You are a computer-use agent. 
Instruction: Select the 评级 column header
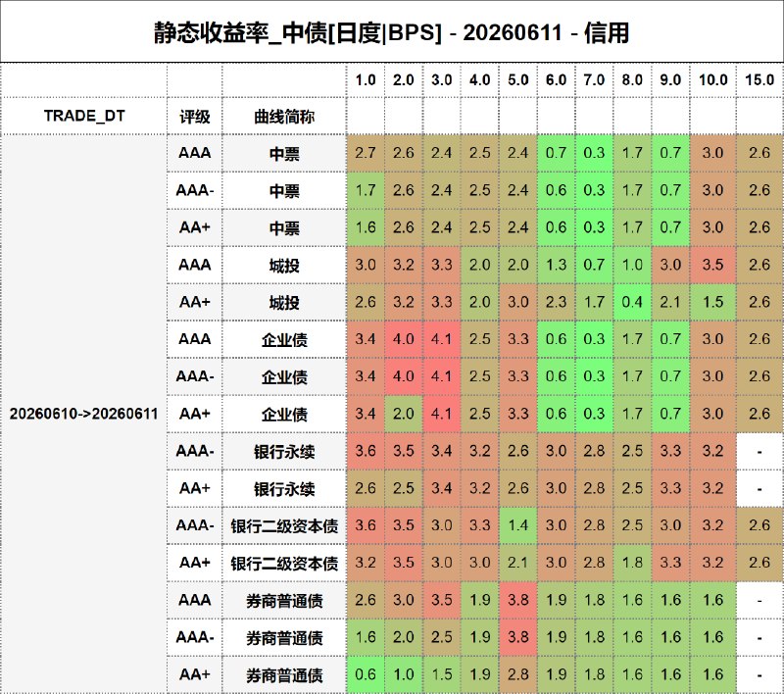(194, 117)
